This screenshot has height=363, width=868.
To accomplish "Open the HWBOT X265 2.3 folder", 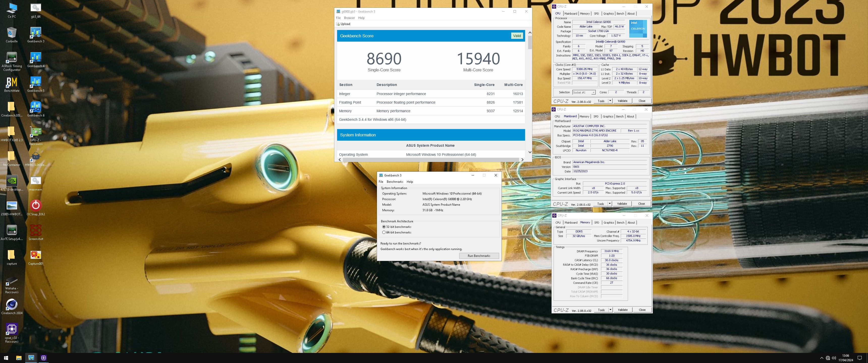I will click(12, 134).
